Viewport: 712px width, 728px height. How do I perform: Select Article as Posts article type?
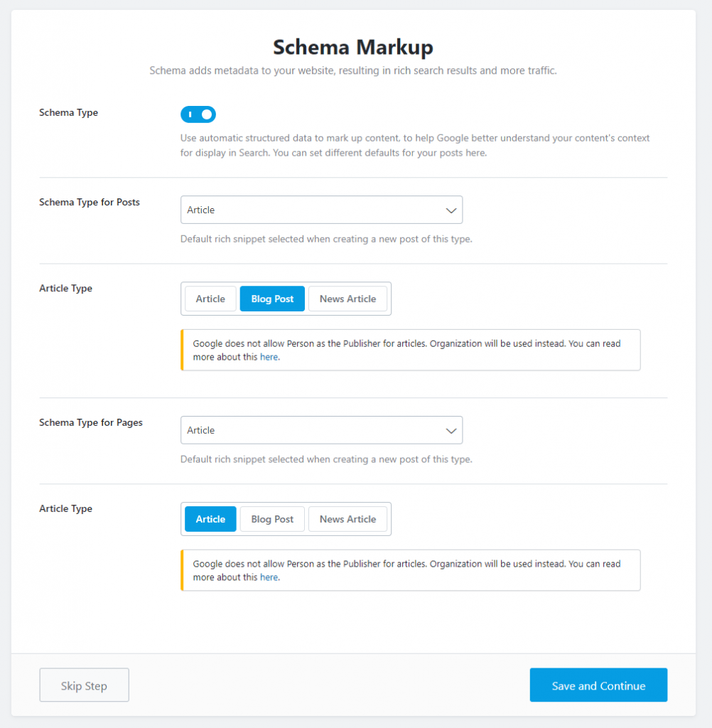pyautogui.click(x=210, y=299)
